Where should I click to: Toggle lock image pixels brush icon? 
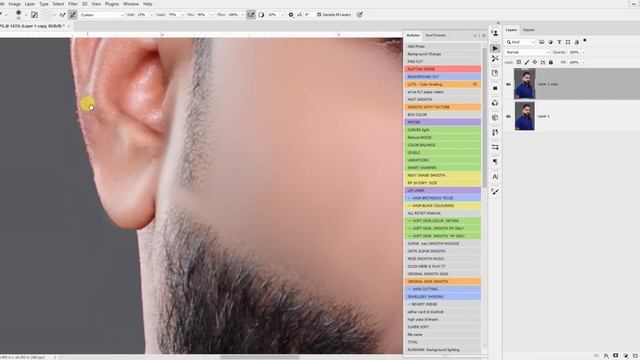point(527,62)
